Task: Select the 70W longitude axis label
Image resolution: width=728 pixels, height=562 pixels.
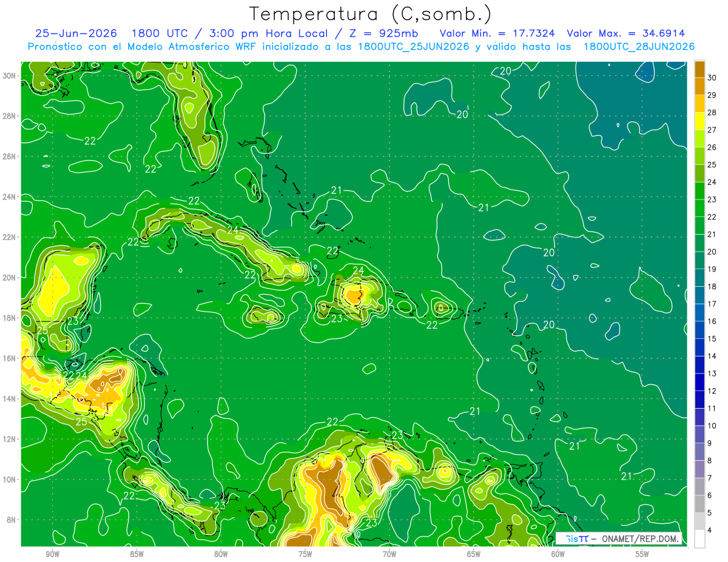Action: pos(389,554)
